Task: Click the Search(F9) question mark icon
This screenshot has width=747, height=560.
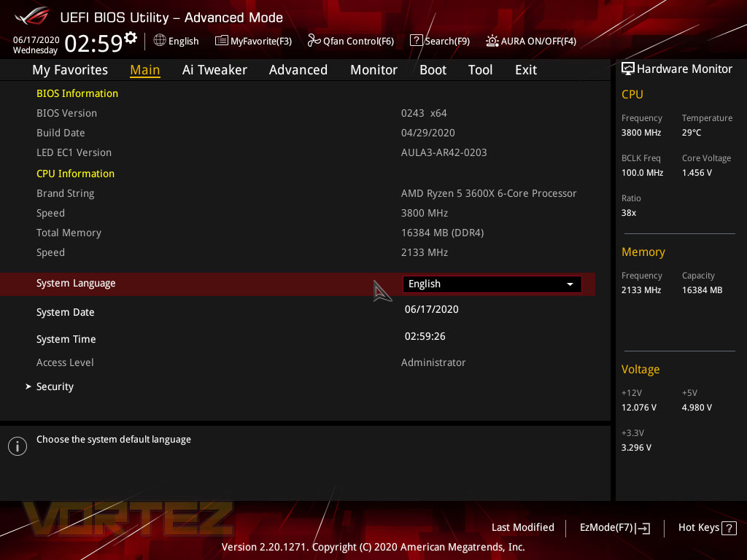Action: (416, 41)
